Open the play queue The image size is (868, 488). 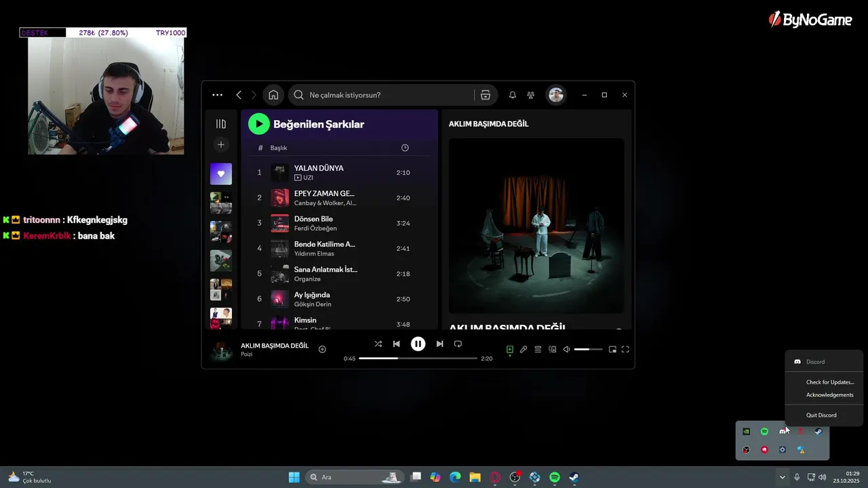coord(538,350)
